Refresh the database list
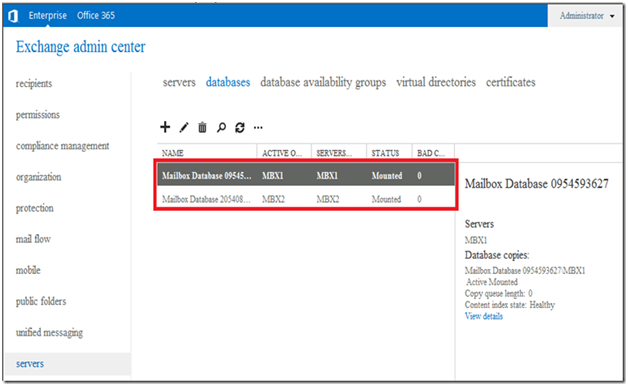This screenshot has width=628, height=386. 240,127
